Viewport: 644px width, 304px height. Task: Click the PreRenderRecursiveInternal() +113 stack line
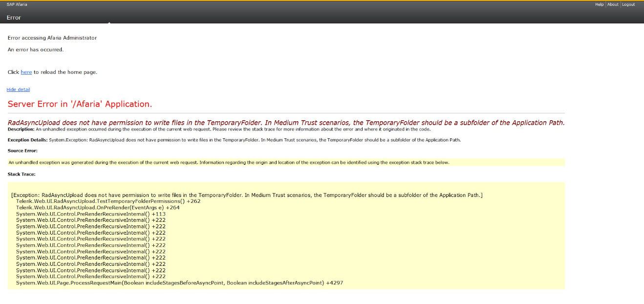[91, 214]
